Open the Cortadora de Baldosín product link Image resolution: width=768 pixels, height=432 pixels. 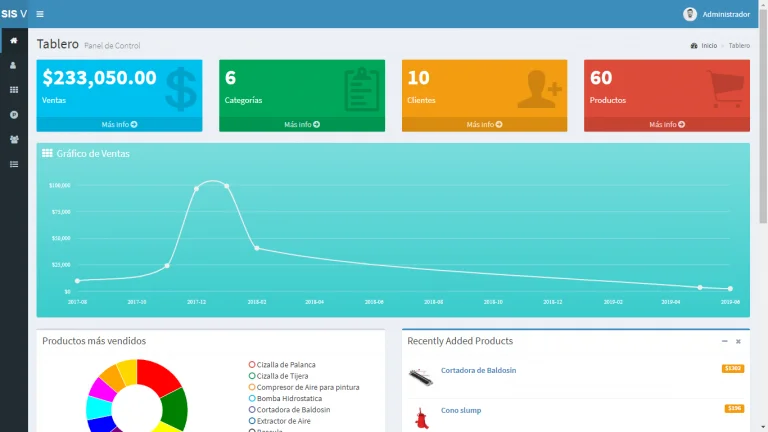click(478, 370)
